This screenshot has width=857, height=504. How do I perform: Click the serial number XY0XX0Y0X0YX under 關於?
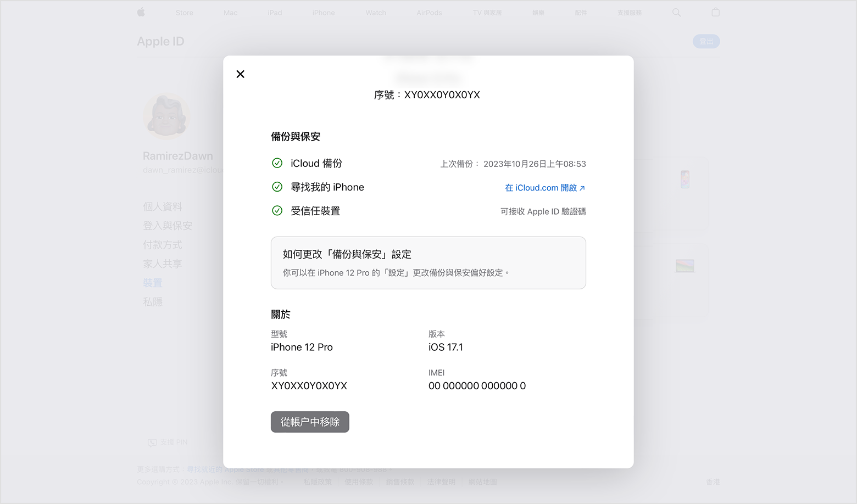[x=309, y=386]
